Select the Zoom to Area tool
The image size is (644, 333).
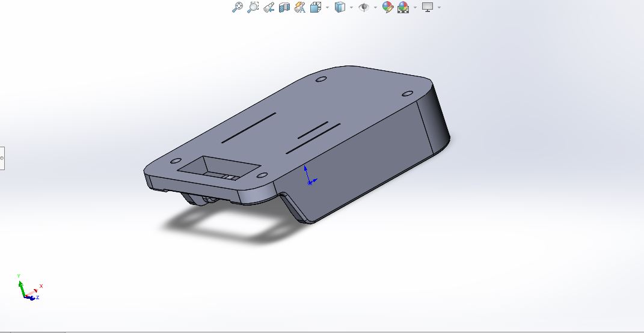pyautogui.click(x=253, y=7)
